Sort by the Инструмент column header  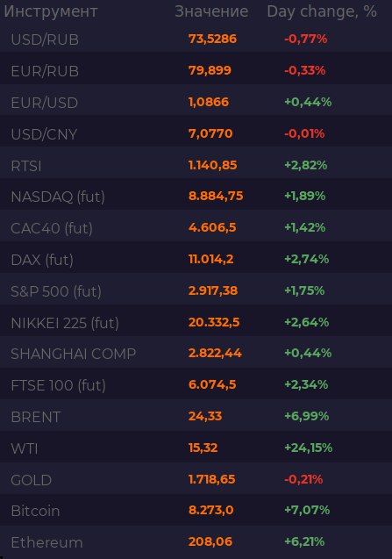pyautogui.click(x=51, y=11)
